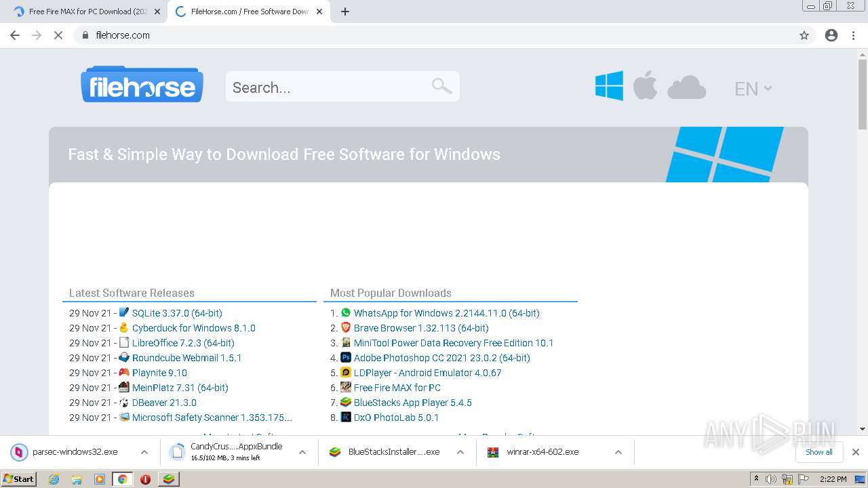The height and width of the screenshot is (488, 868).
Task: Switch to FileHorse.com tab
Action: 248,12
